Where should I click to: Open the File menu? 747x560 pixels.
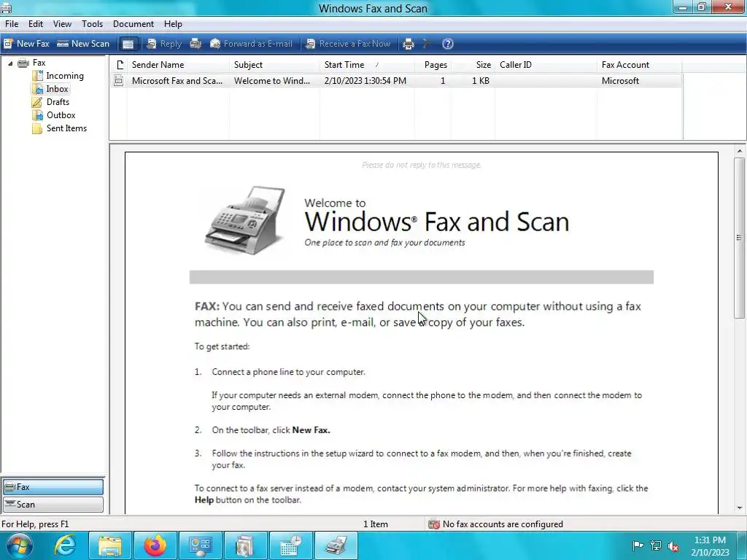click(12, 24)
